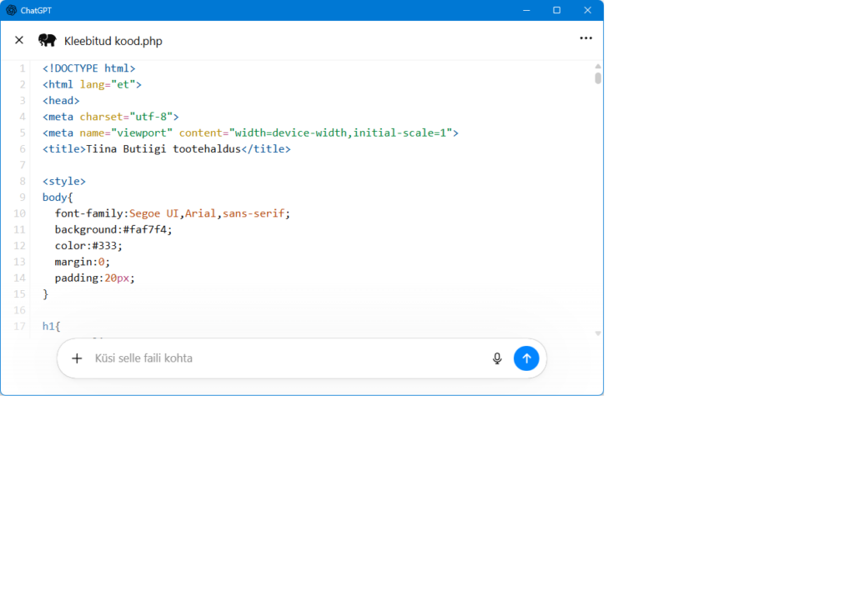This screenshot has height=616, width=854.
Task: Maximize the ChatGPT window
Action: point(556,10)
